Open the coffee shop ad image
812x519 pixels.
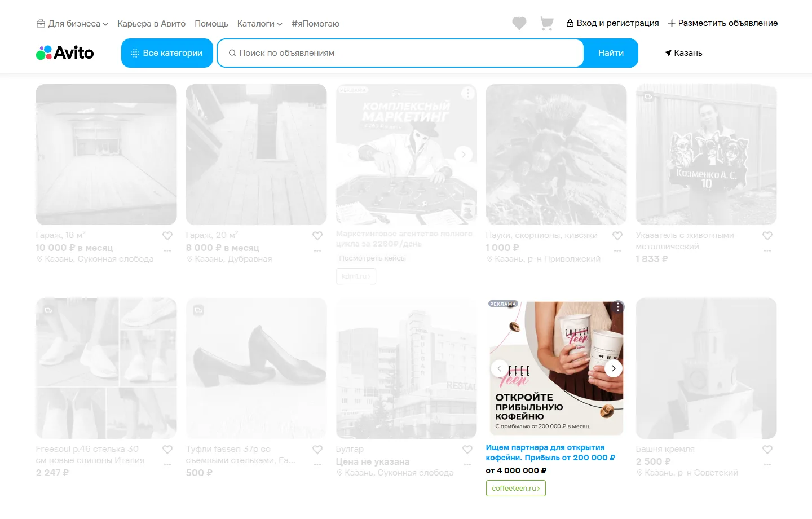click(556, 368)
